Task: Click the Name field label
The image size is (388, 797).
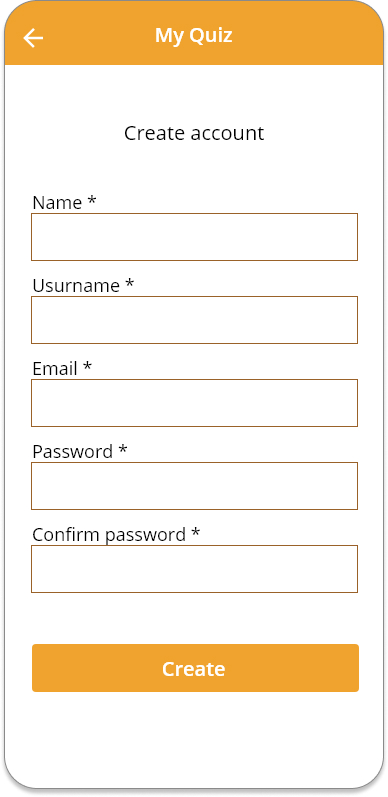Action: pos(57,202)
